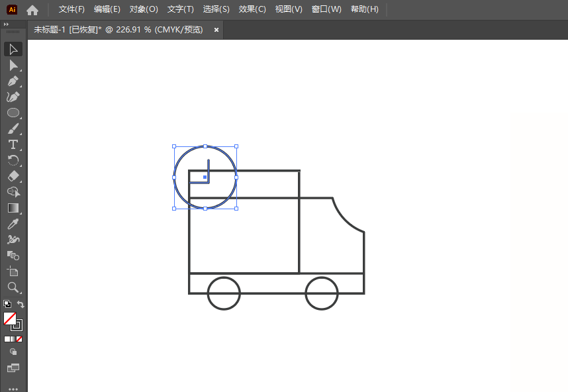Open the 文件 (File) menu

click(71, 9)
